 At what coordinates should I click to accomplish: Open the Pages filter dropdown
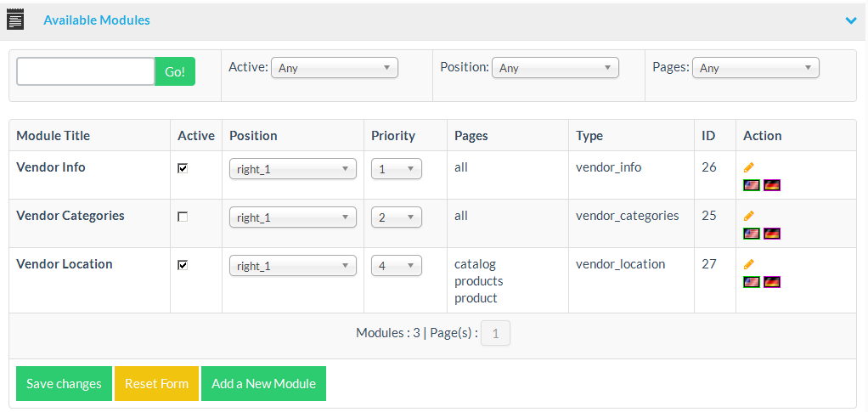(x=756, y=68)
